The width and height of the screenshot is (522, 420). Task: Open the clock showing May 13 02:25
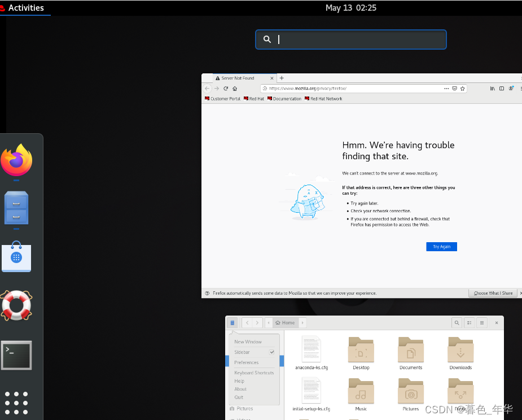[351, 8]
